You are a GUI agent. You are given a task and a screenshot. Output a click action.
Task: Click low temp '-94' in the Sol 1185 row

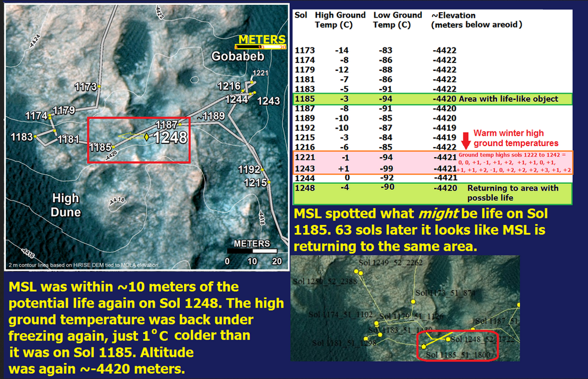(x=386, y=99)
